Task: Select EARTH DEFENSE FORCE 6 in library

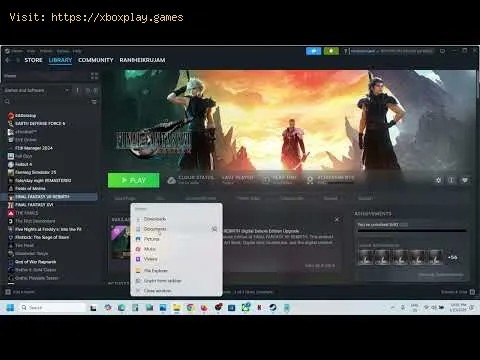Action: click(x=40, y=124)
